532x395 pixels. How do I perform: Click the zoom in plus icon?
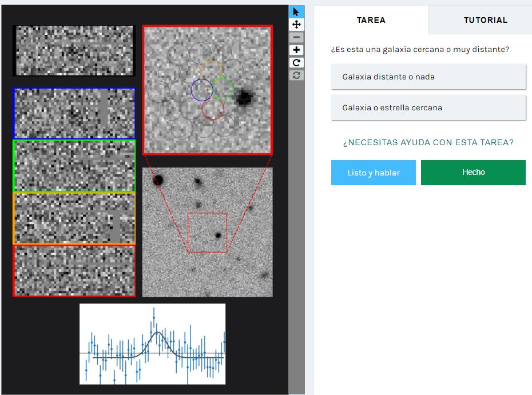click(296, 50)
